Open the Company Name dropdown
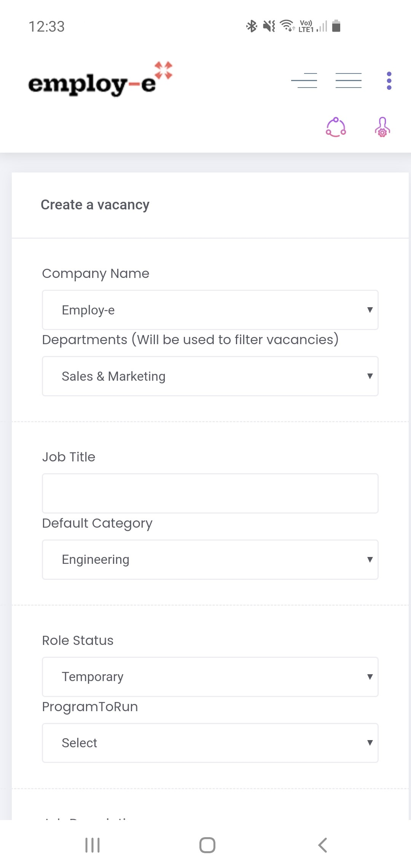Viewport: 411px width, 868px height. tap(210, 310)
